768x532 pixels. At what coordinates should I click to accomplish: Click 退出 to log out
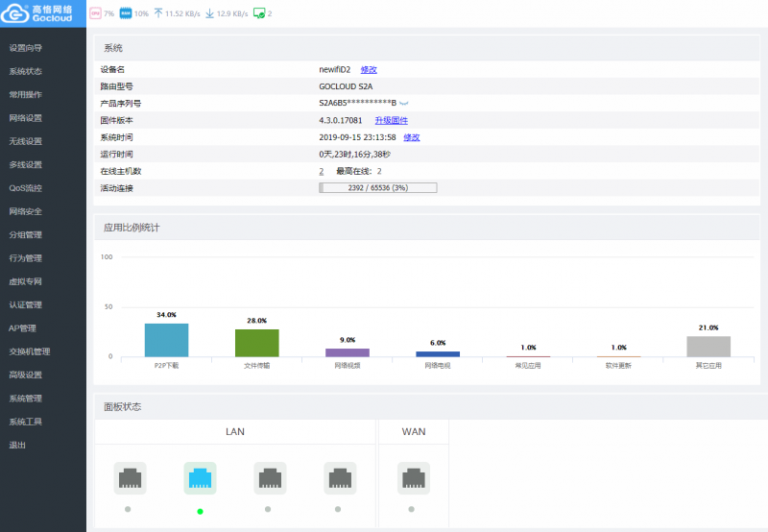coord(17,445)
